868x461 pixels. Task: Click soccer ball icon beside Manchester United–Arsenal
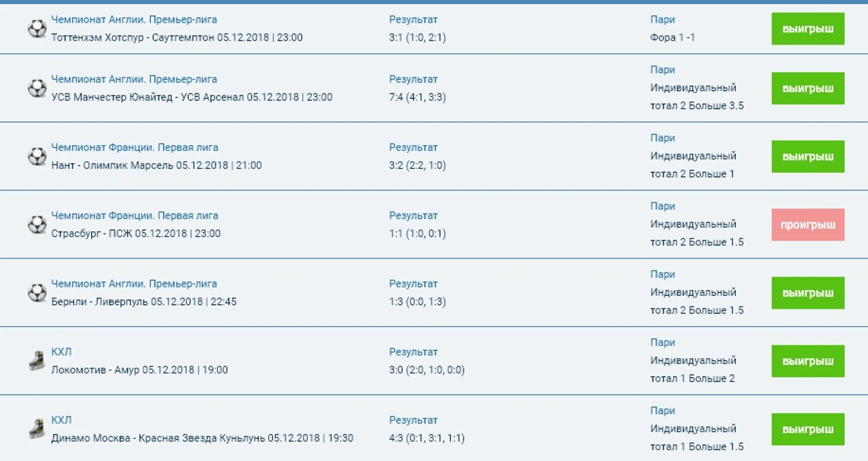pyautogui.click(x=37, y=88)
